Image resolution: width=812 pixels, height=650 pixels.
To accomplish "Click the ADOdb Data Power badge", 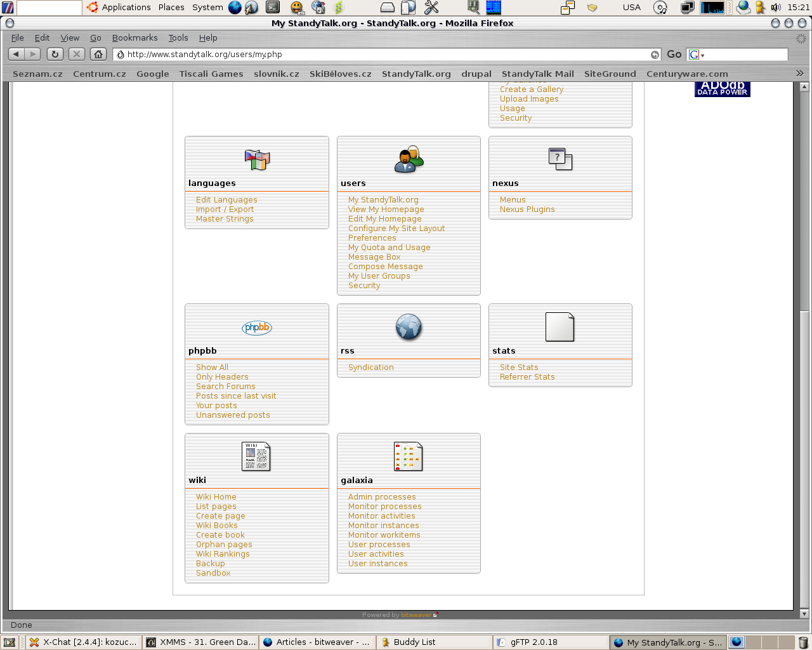I will [x=723, y=89].
